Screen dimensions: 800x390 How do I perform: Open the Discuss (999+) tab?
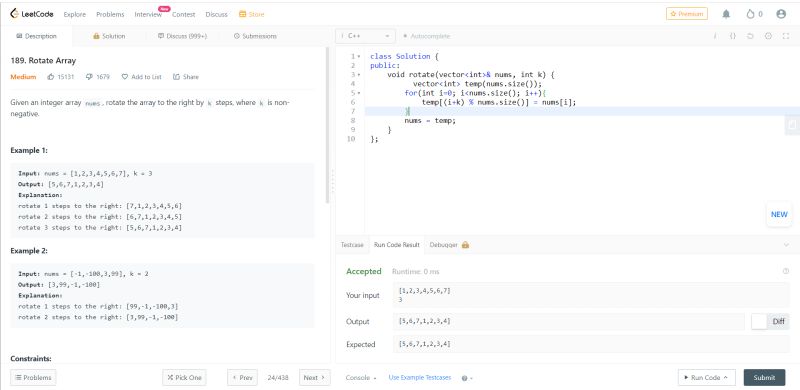(x=183, y=36)
